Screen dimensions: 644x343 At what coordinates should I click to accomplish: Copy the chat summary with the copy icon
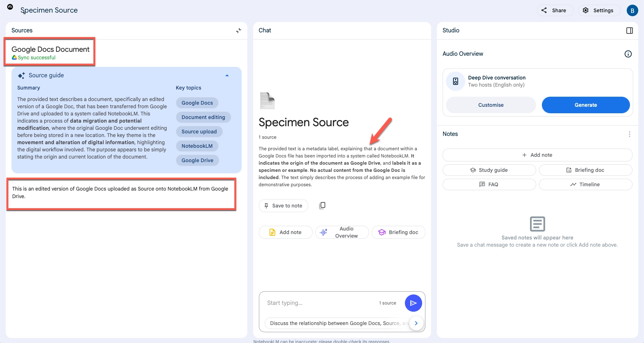(322, 205)
